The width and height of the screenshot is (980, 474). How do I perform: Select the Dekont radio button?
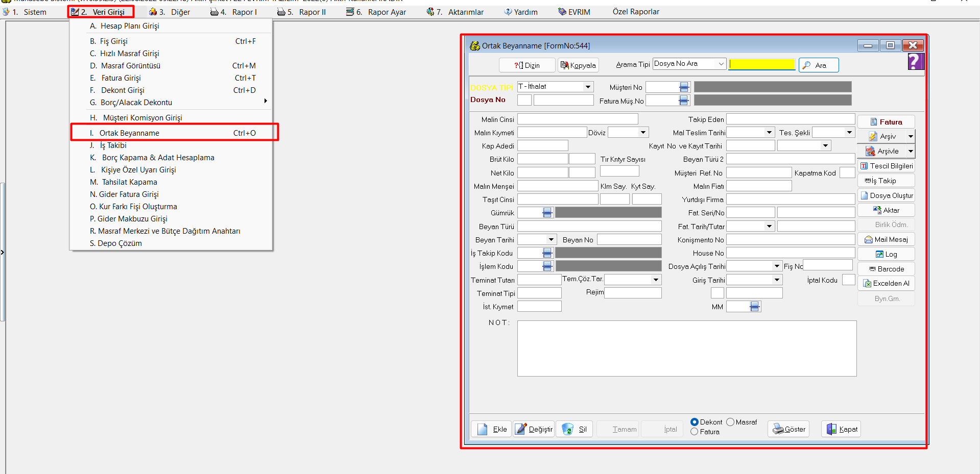coord(695,422)
